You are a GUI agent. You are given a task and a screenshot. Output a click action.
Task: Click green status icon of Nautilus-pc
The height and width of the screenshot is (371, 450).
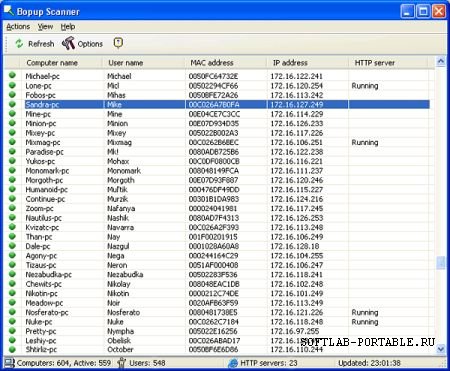12,217
